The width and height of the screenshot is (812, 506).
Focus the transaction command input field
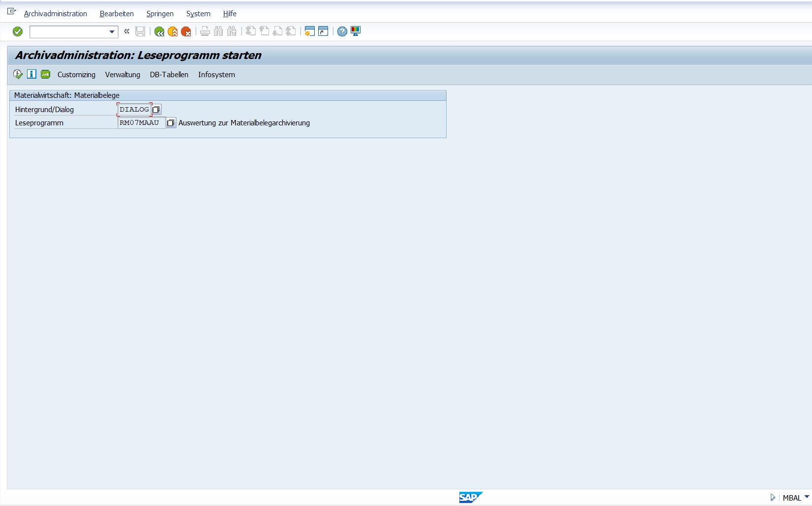(69, 32)
